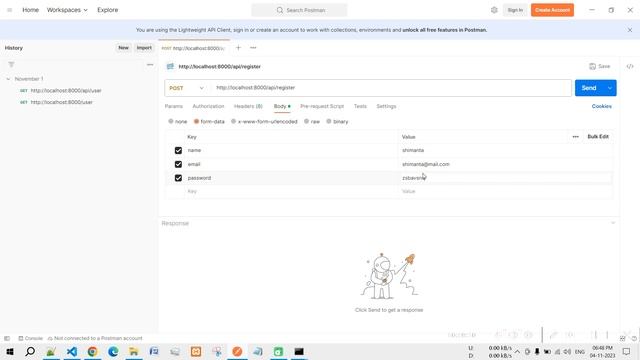
Task: Switch to Postman orange taskbar icon
Action: [237, 351]
